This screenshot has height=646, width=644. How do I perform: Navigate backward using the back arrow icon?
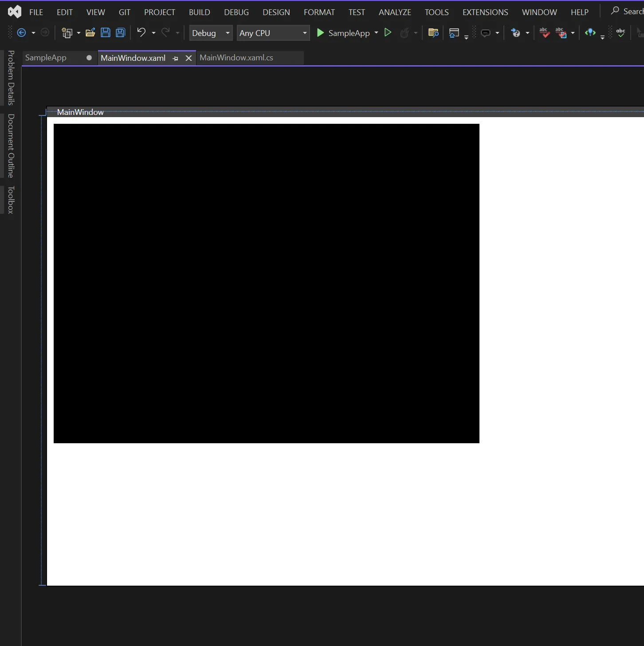(x=22, y=32)
